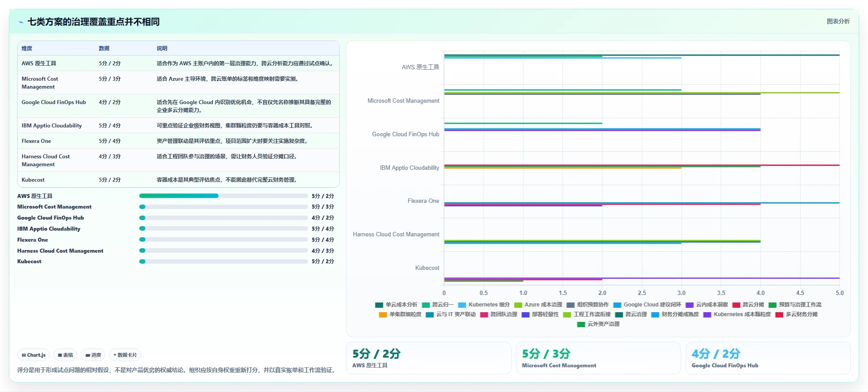Click the 数据 column header
Image resolution: width=868 pixels, height=392 pixels.
(x=104, y=49)
